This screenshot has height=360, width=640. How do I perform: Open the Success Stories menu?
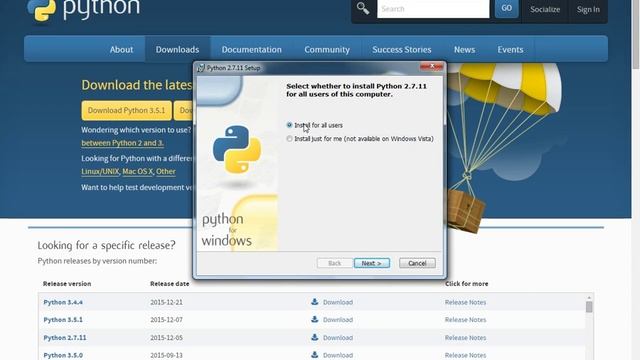point(402,49)
